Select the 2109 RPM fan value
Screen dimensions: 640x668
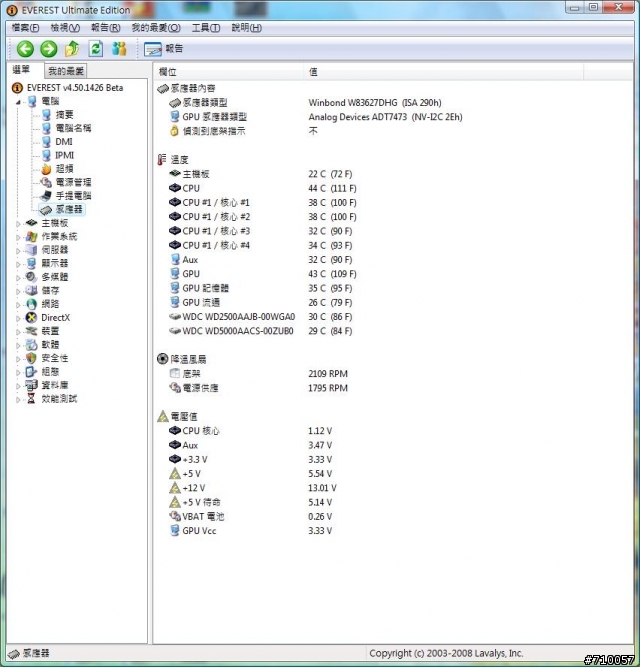point(328,374)
